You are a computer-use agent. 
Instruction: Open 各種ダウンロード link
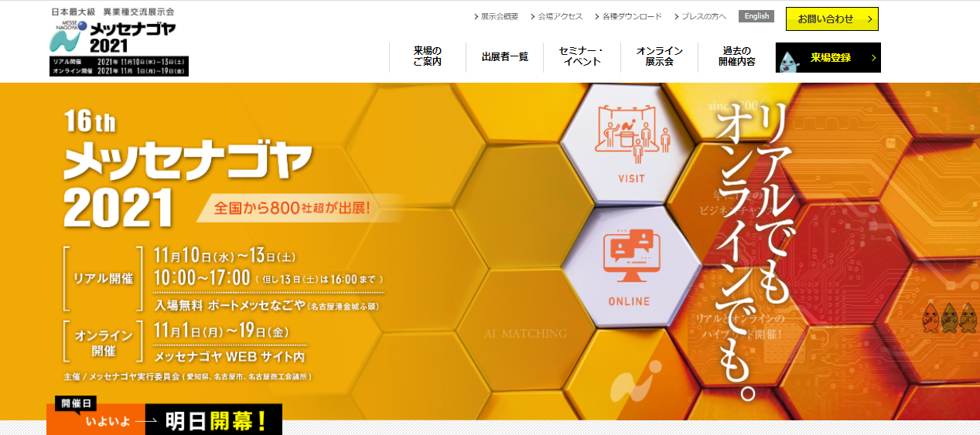tap(632, 17)
